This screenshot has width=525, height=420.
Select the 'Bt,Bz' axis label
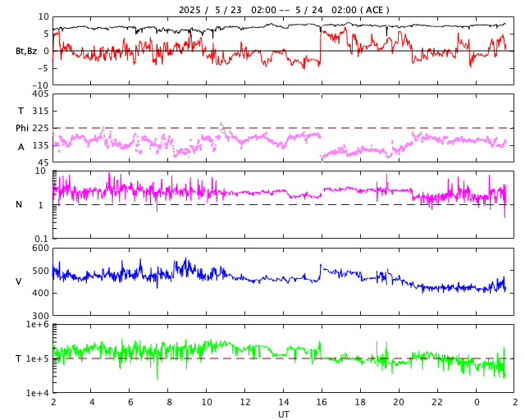click(x=26, y=51)
